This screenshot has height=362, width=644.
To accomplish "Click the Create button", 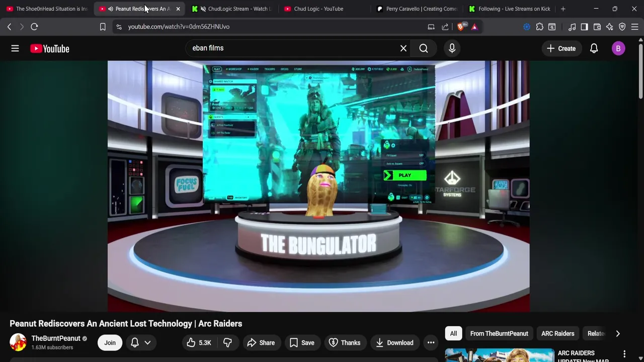I will (561, 48).
